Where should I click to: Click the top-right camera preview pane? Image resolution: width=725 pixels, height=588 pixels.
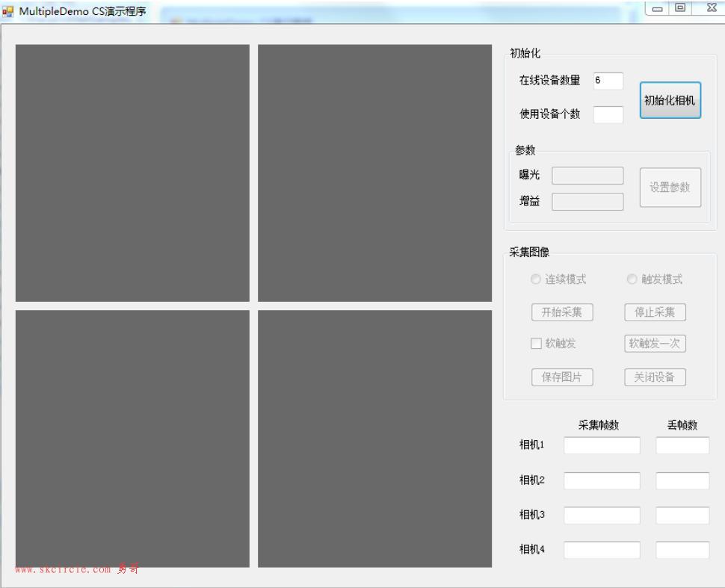(x=374, y=173)
